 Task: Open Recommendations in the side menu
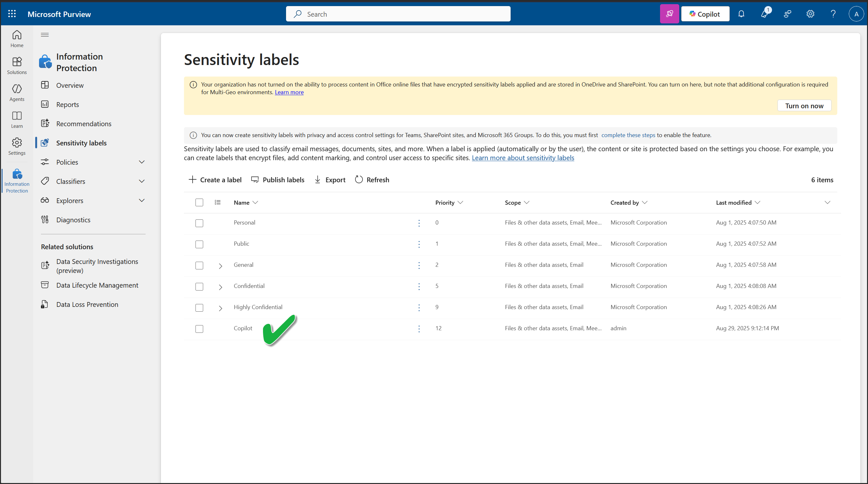click(84, 124)
